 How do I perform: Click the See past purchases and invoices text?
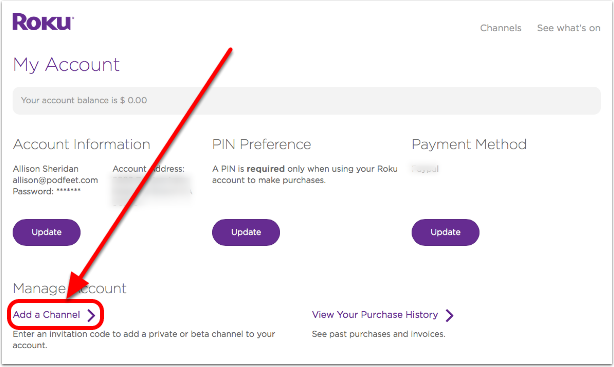[379, 334]
